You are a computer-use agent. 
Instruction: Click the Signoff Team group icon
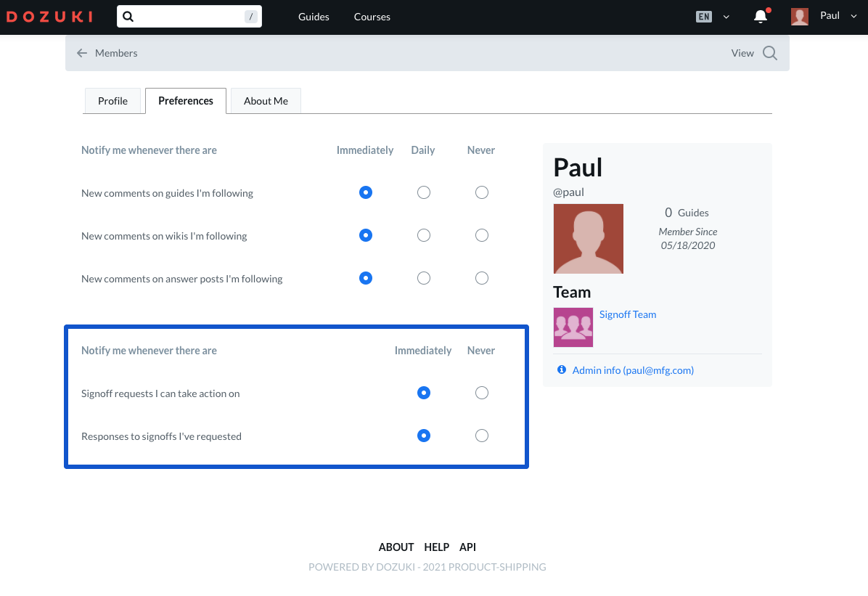(573, 327)
